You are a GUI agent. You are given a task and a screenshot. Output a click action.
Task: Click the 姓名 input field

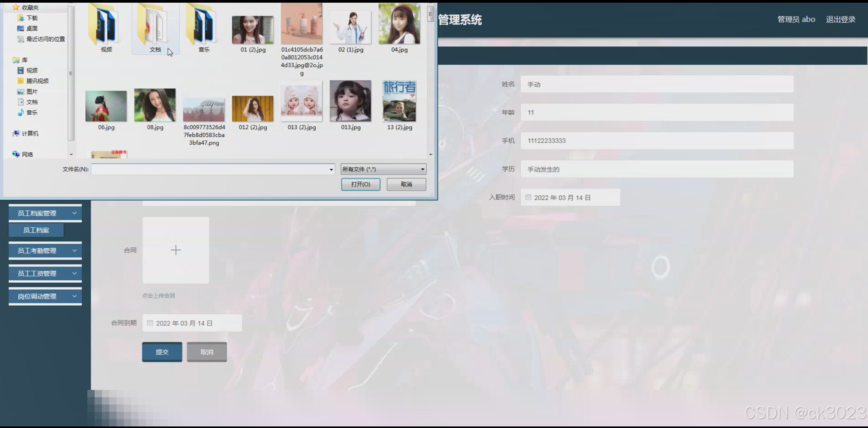[x=657, y=84]
